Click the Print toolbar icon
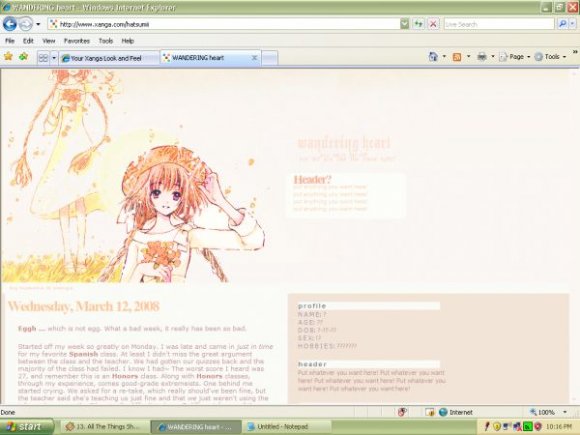This screenshot has height=435, width=580. [x=482, y=57]
